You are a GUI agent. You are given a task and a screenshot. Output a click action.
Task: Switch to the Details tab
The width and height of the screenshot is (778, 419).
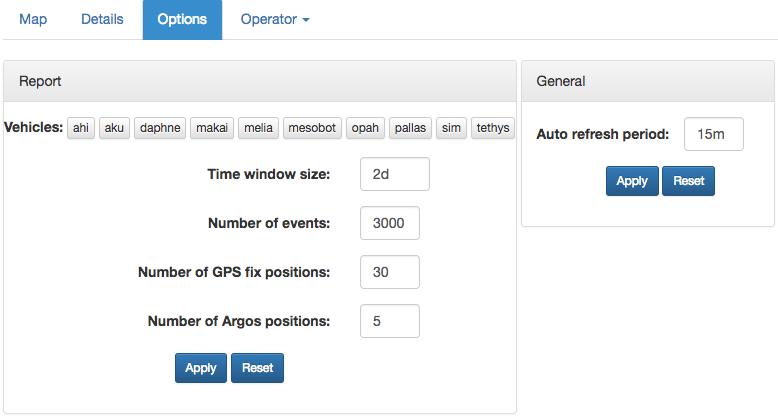[102, 19]
